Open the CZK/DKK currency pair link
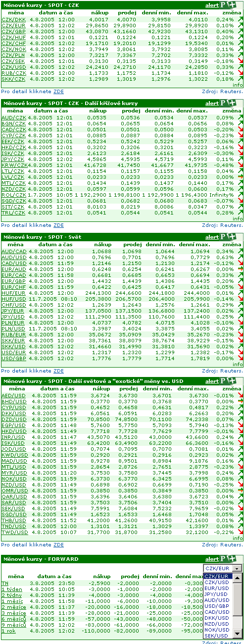The image size is (244, 644). point(13,19)
